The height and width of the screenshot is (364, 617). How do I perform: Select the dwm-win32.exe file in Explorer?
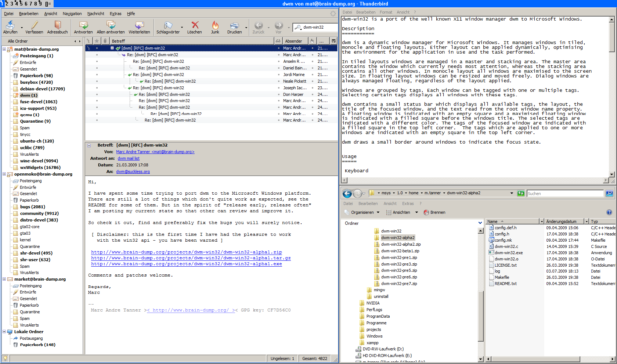tap(509, 253)
